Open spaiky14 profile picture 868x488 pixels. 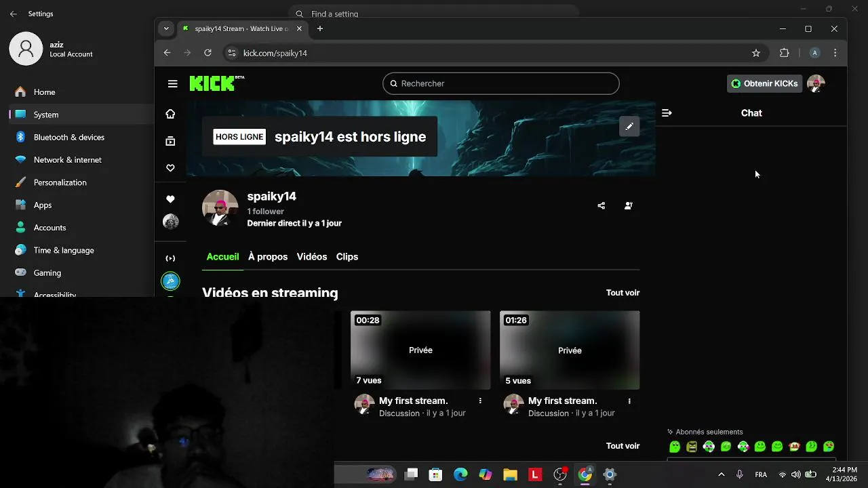(x=220, y=207)
